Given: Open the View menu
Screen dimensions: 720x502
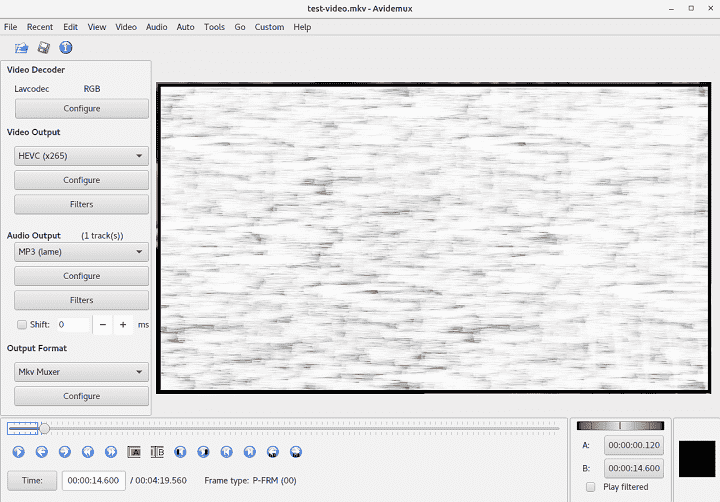Looking at the screenshot, I should [x=97, y=27].
